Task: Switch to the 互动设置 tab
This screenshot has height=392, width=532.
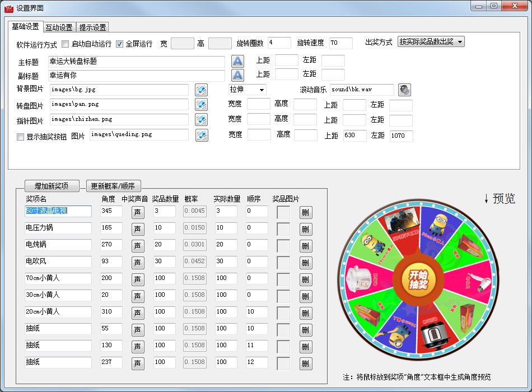Action: point(59,27)
